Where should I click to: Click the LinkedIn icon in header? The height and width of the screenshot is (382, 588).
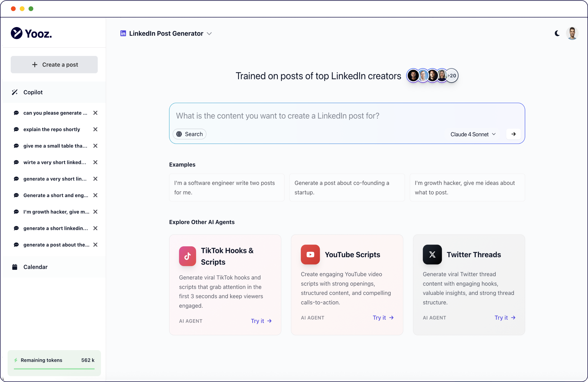tap(123, 33)
